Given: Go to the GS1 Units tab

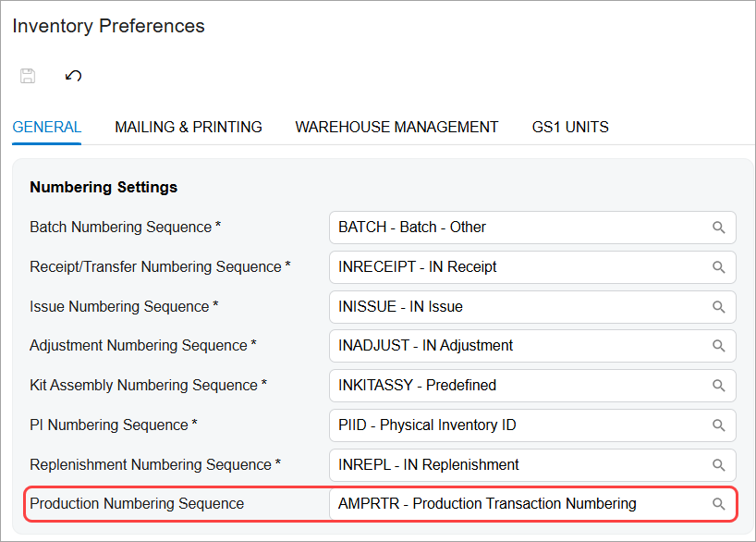Looking at the screenshot, I should click(x=570, y=128).
